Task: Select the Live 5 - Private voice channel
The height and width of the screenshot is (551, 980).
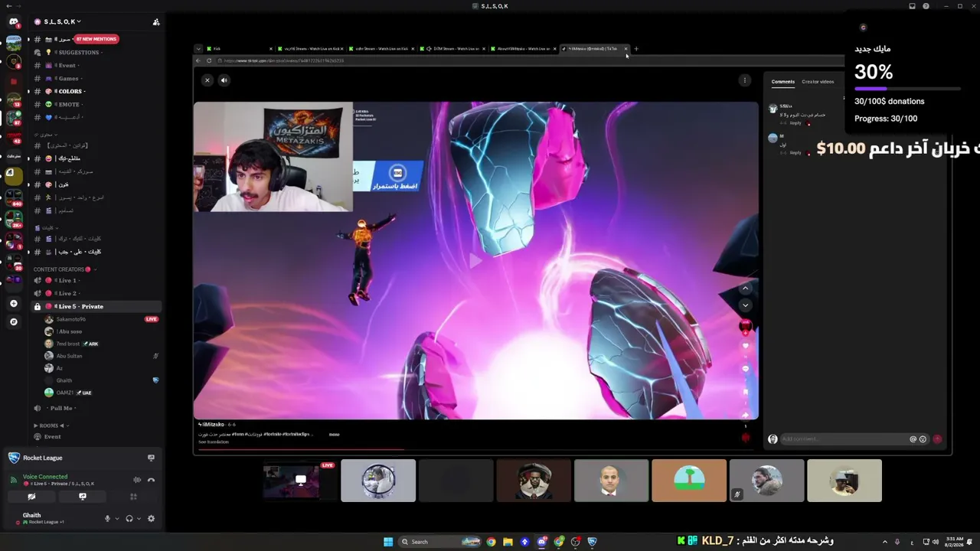Action: 96,306
